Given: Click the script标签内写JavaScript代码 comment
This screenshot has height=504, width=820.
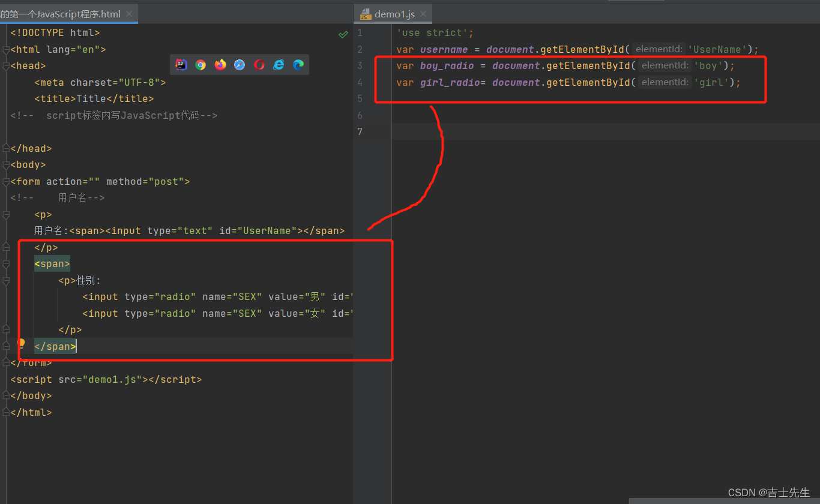Looking at the screenshot, I should pos(113,115).
